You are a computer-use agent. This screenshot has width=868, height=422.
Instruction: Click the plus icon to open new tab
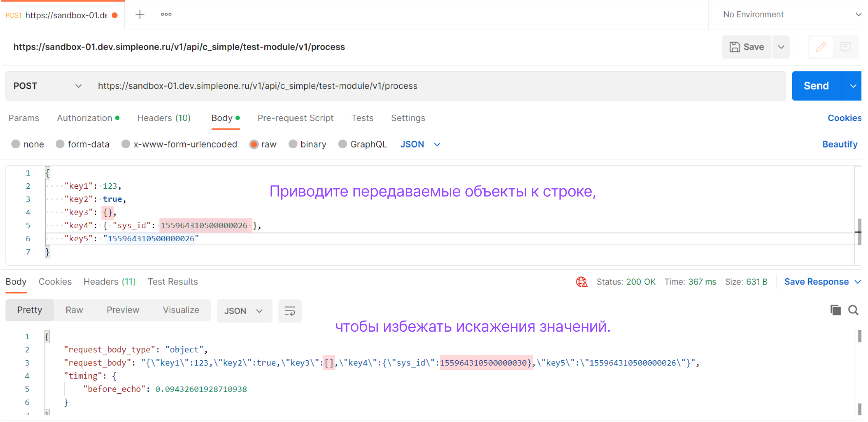[140, 14]
